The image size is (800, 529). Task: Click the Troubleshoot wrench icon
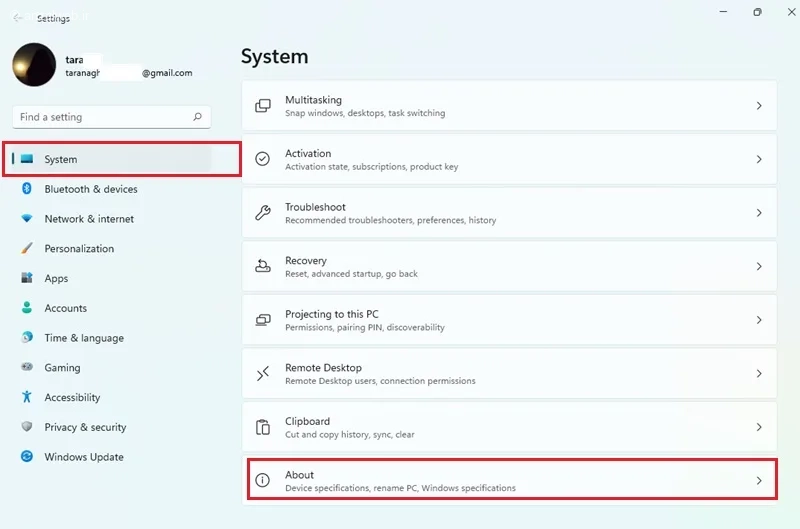(263, 213)
